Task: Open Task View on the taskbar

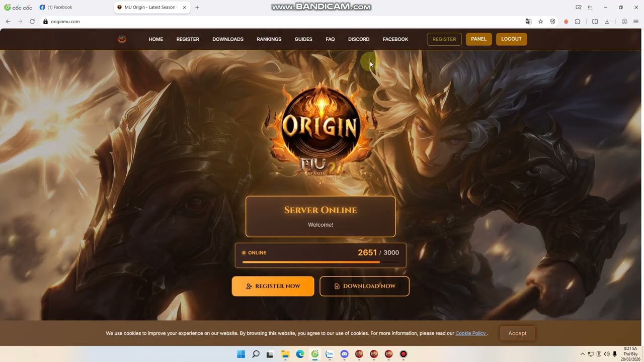Action: [270, 354]
